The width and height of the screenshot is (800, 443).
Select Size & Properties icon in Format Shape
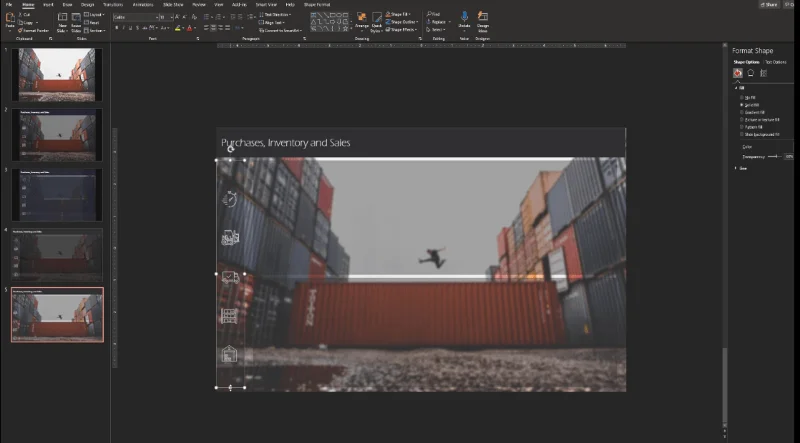pyautogui.click(x=764, y=73)
